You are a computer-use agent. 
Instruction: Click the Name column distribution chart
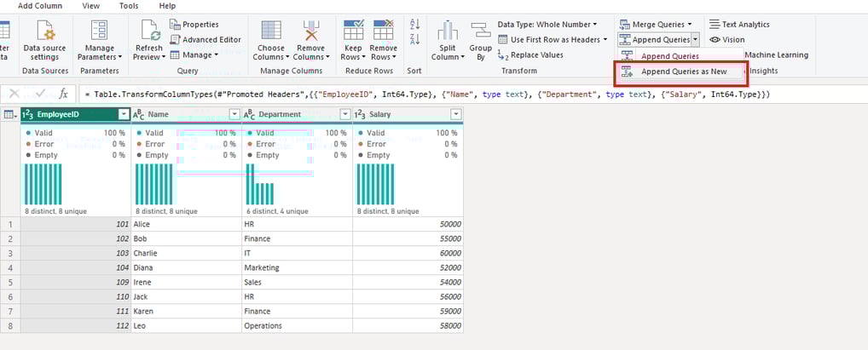click(x=153, y=184)
